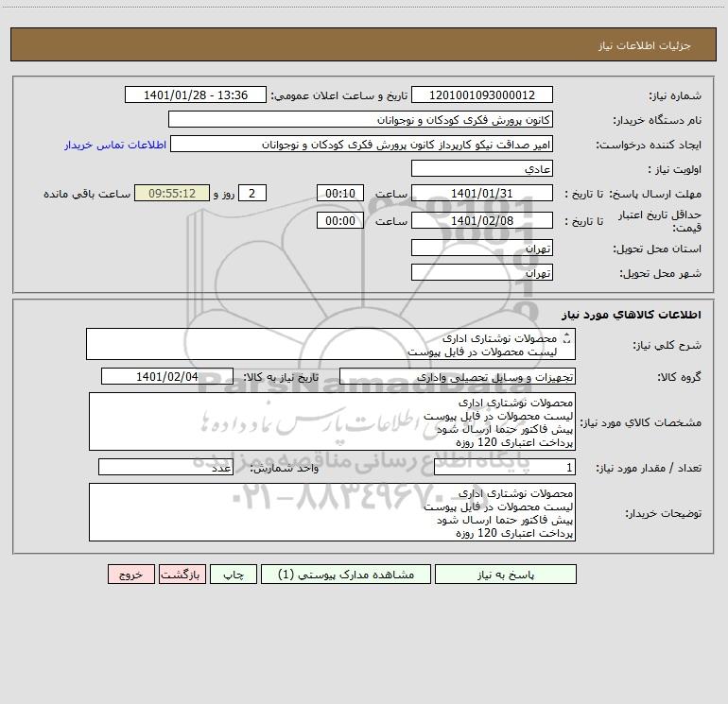Click the deadline time field 00:10
This screenshot has height=704, width=728.
pyautogui.click(x=339, y=193)
